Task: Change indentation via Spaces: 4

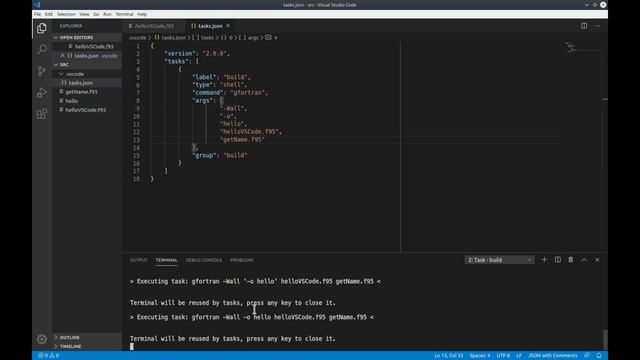Action: [480, 356]
